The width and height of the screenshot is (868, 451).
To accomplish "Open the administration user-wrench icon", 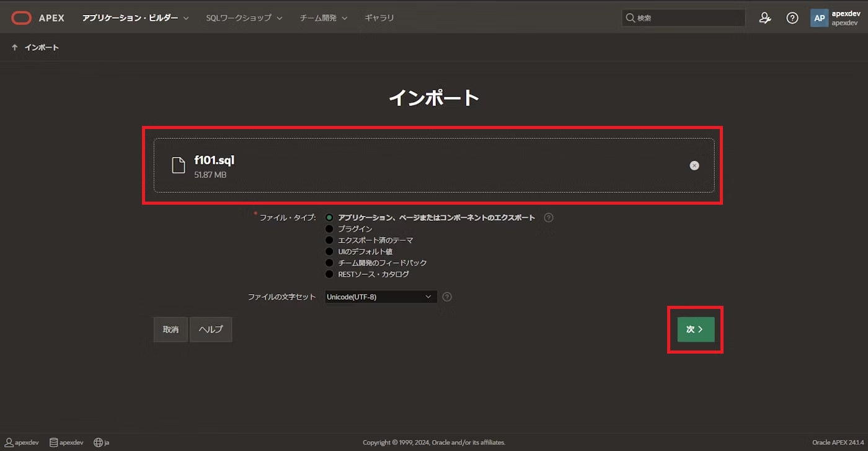I will pyautogui.click(x=765, y=18).
